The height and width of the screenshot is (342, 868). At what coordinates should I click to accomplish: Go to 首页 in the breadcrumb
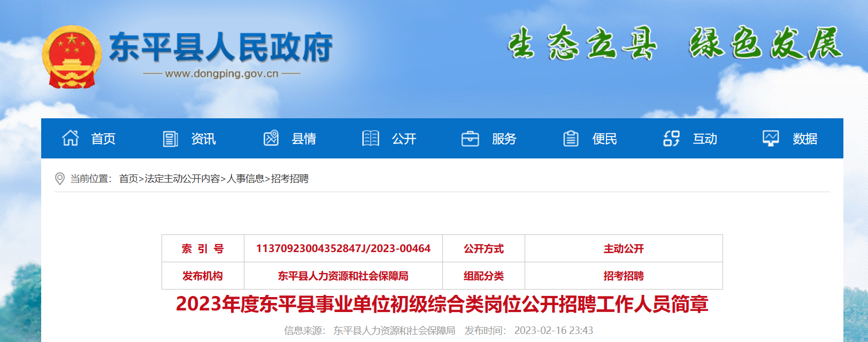click(x=128, y=179)
